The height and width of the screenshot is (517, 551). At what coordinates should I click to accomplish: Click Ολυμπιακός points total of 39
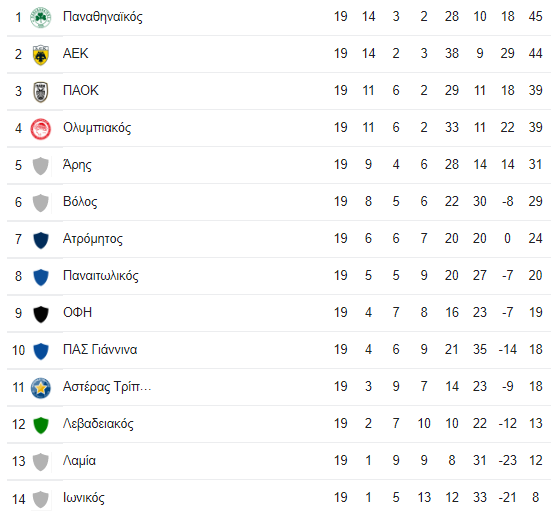[536, 127]
